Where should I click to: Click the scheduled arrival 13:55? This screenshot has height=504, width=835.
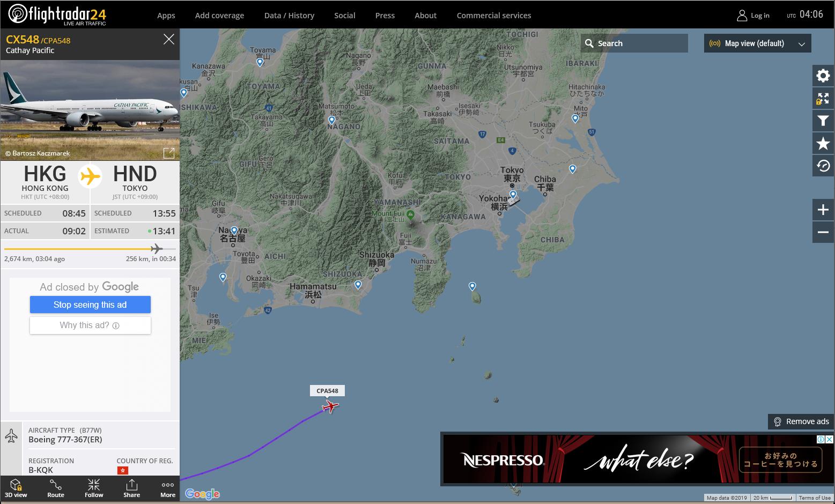(x=164, y=213)
